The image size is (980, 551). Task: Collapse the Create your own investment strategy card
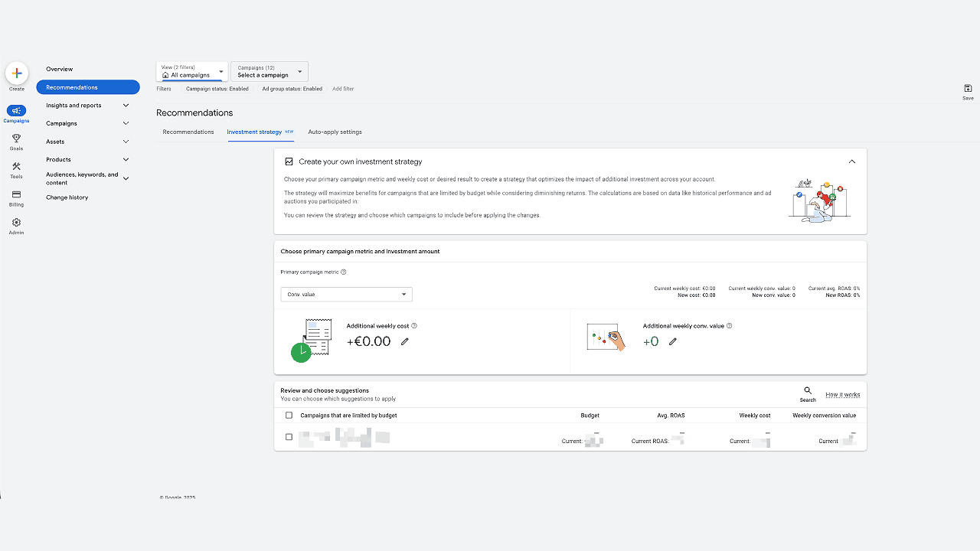click(851, 162)
